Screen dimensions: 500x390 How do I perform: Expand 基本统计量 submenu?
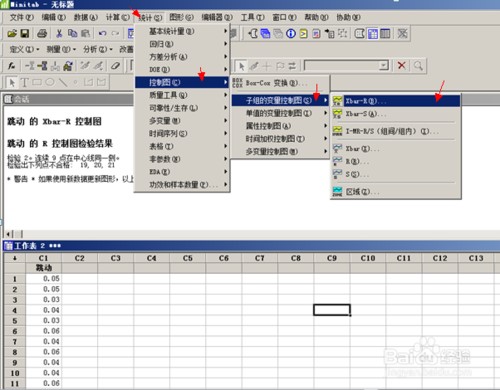tap(182, 31)
